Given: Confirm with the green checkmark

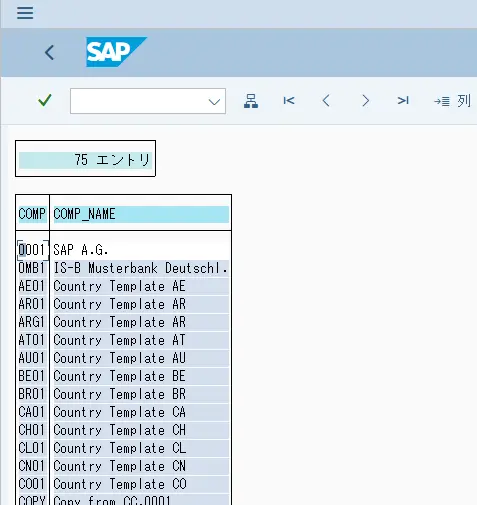Looking at the screenshot, I should [45, 100].
